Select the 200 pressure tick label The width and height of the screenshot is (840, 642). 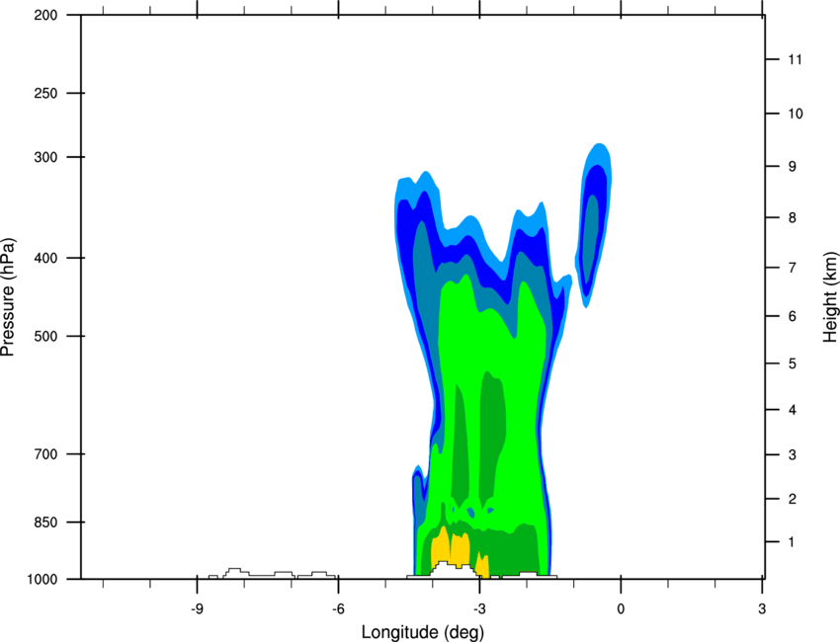point(45,15)
